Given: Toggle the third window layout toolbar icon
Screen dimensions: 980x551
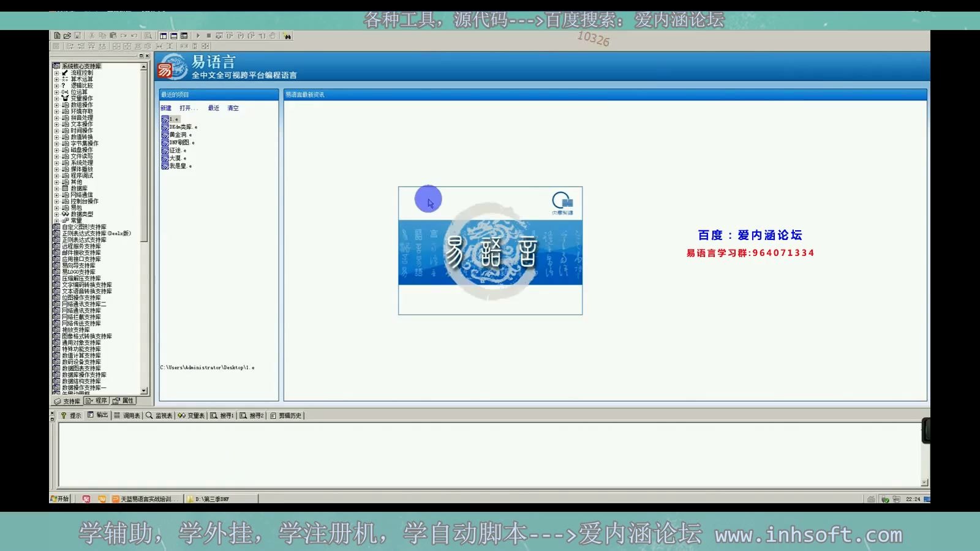Looking at the screenshot, I should 184,36.
